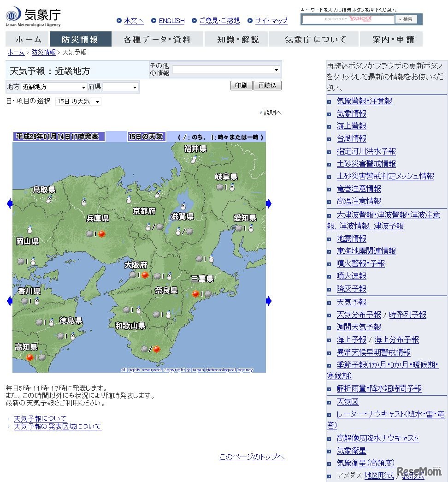
Task: Click the bullet icon beside 本文へ
Action: [x=119, y=21]
